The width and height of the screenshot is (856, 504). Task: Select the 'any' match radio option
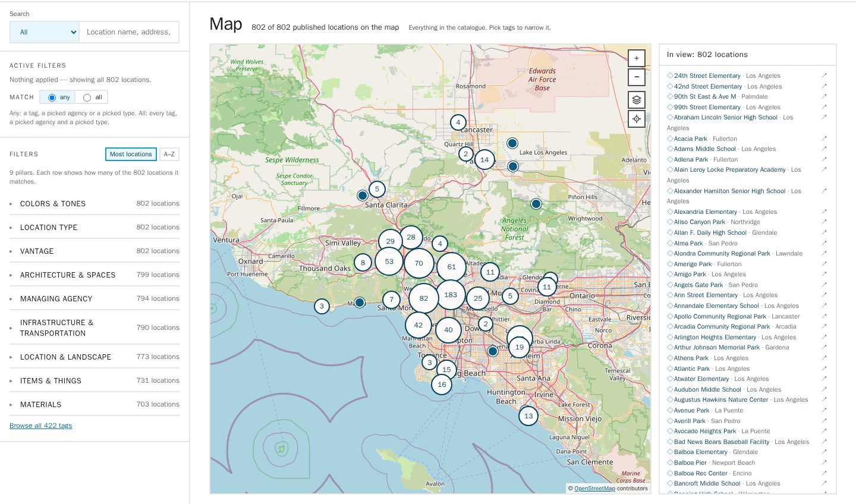coord(52,97)
